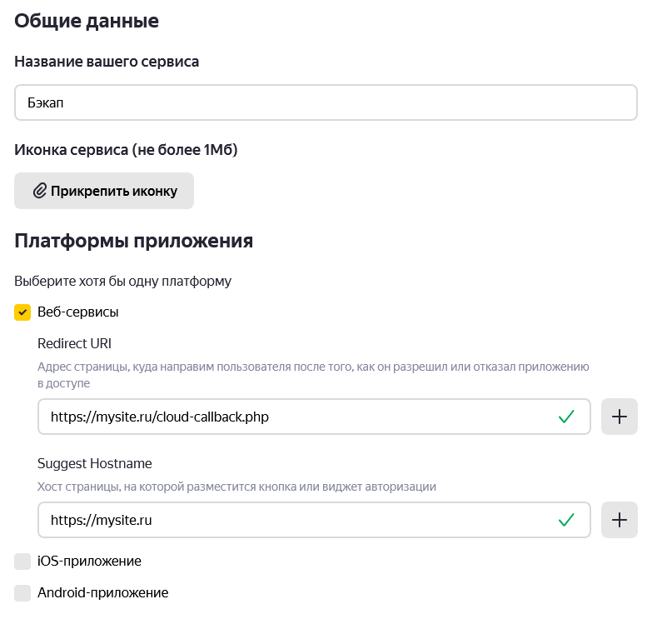Click the Redirect URI field label

click(74, 343)
